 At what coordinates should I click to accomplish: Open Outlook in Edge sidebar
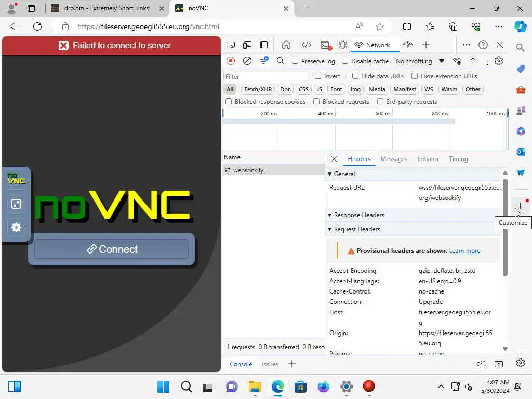[x=521, y=152]
